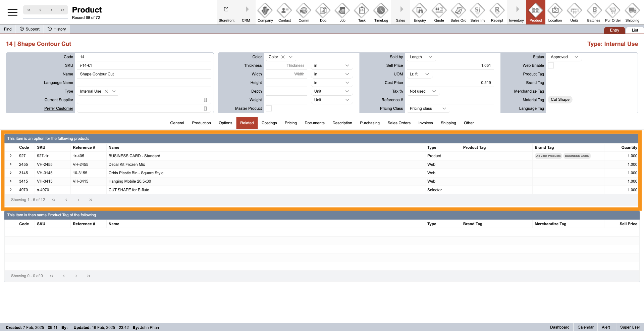
Task: Open Current Supplier lookup icon
Action: (205, 100)
